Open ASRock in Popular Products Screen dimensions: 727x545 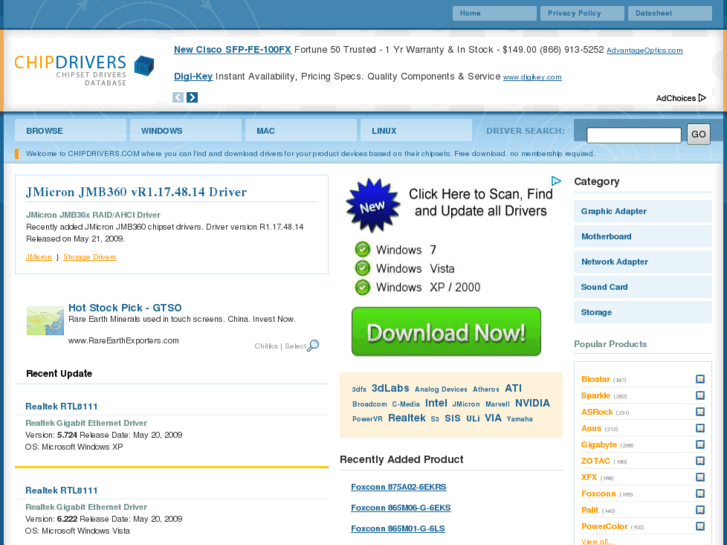(597, 412)
